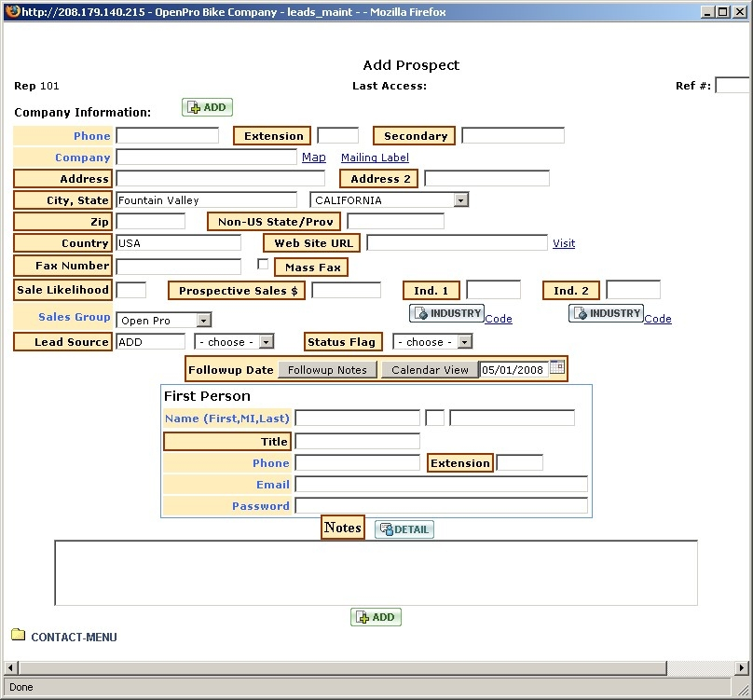This screenshot has height=700, width=753.
Task: Open the Lead Source choose dropdown
Action: (266, 342)
